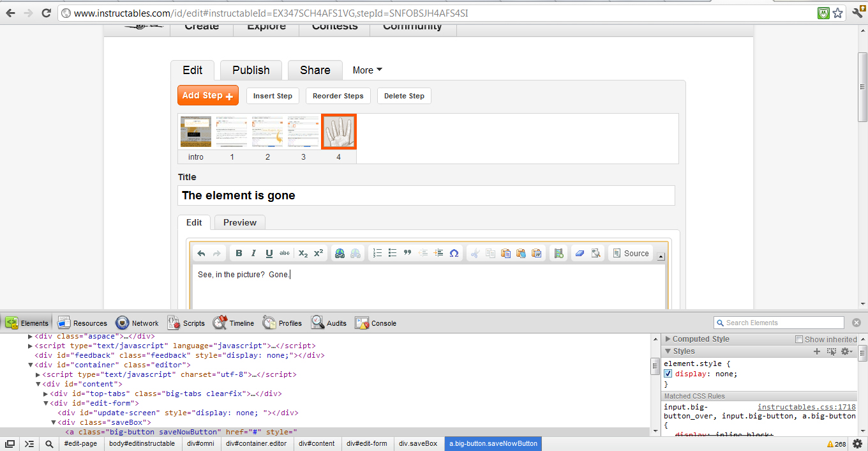Expand the div class="aspace" node
The image size is (868, 451).
pyautogui.click(x=30, y=336)
